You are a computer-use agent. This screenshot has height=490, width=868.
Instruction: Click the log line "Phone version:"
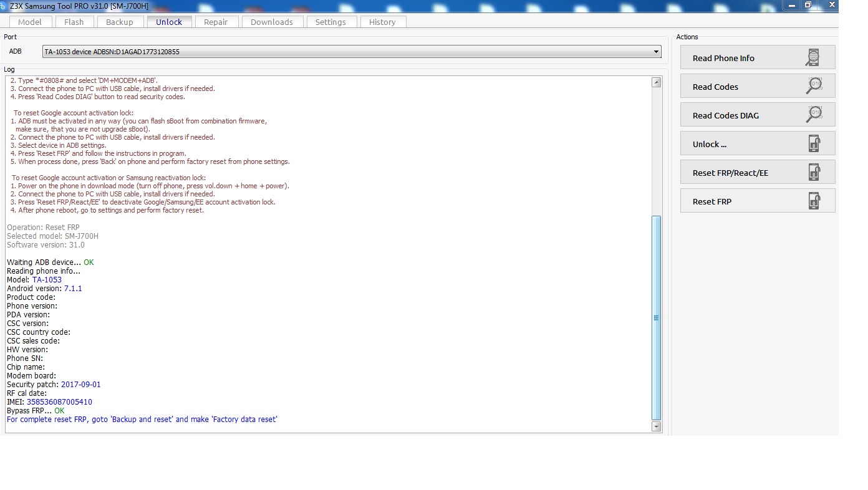[32, 306]
